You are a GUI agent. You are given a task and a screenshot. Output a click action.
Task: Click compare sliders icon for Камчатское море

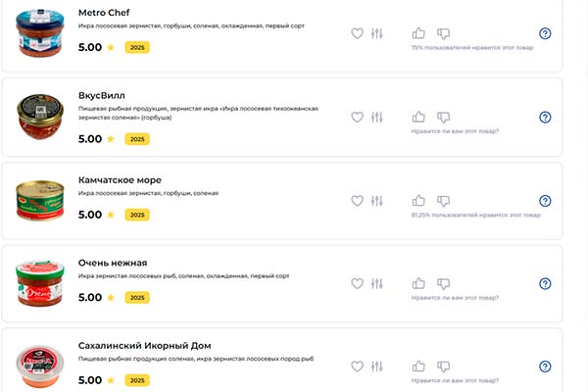pyautogui.click(x=377, y=201)
